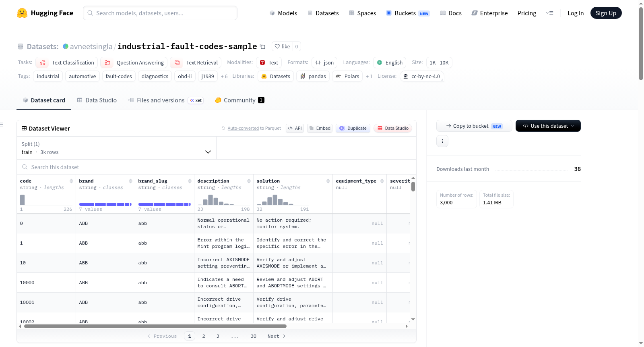Image resolution: width=644 pixels, height=347 pixels.
Task: Show the +1 more libraries
Action: [369, 77]
